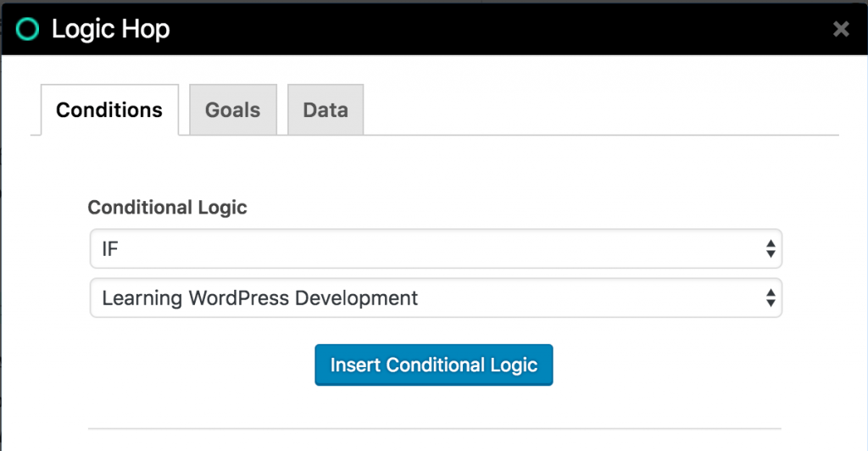Switch to the Conditions tab
Viewport: 868px width, 451px height.
click(x=109, y=109)
